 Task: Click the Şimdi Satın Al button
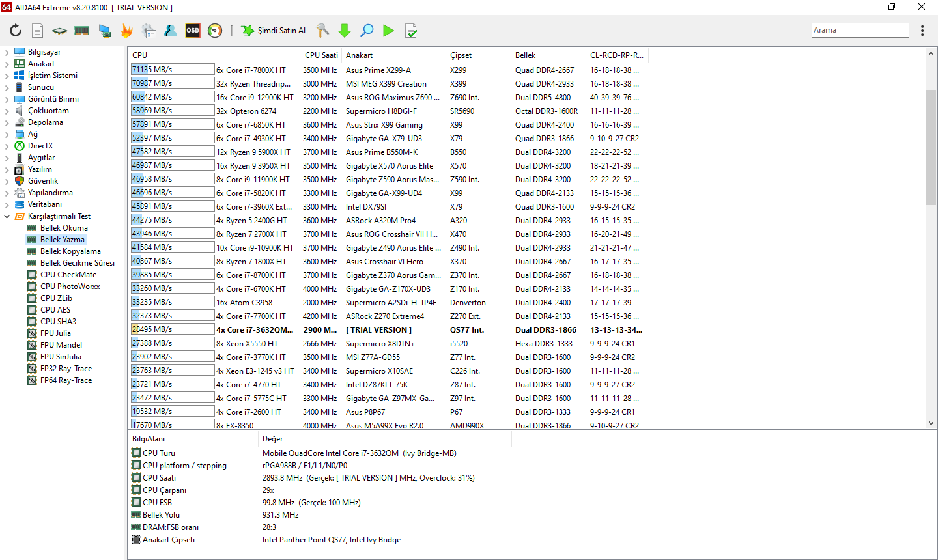pyautogui.click(x=274, y=31)
